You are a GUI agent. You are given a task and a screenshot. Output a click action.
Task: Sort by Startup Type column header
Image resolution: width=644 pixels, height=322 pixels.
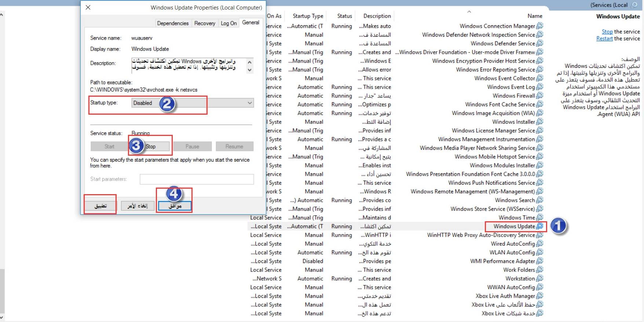(308, 16)
